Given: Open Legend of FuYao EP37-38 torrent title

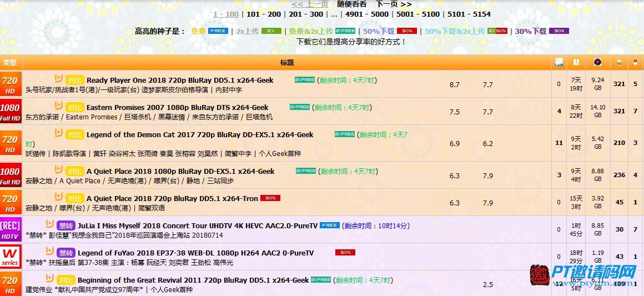Looking at the screenshot, I should (195, 253).
